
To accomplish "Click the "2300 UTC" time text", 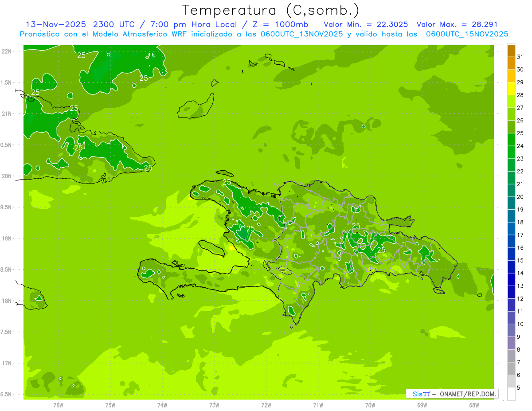I will (x=113, y=24).
